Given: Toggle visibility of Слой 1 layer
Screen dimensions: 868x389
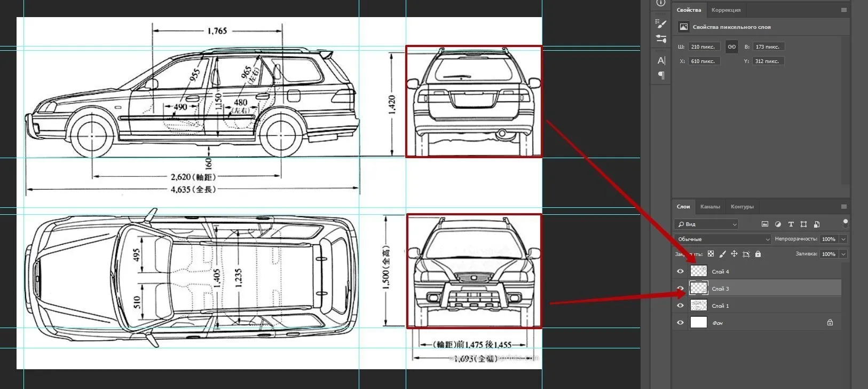Looking at the screenshot, I should pos(680,306).
